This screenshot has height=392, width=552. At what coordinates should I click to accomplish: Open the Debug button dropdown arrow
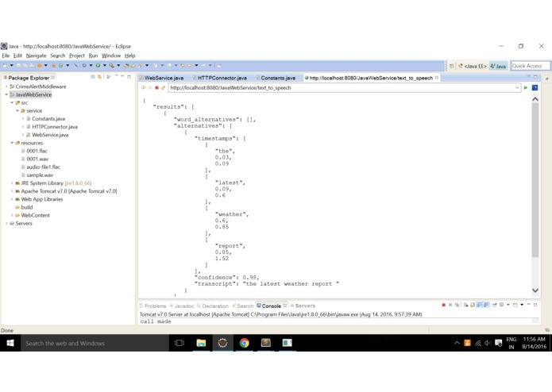(x=91, y=66)
